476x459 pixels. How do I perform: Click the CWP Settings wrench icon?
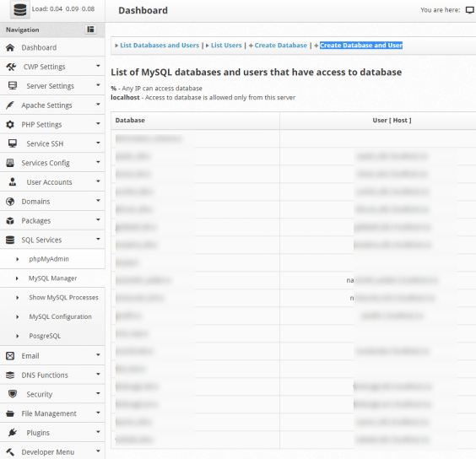[11, 67]
